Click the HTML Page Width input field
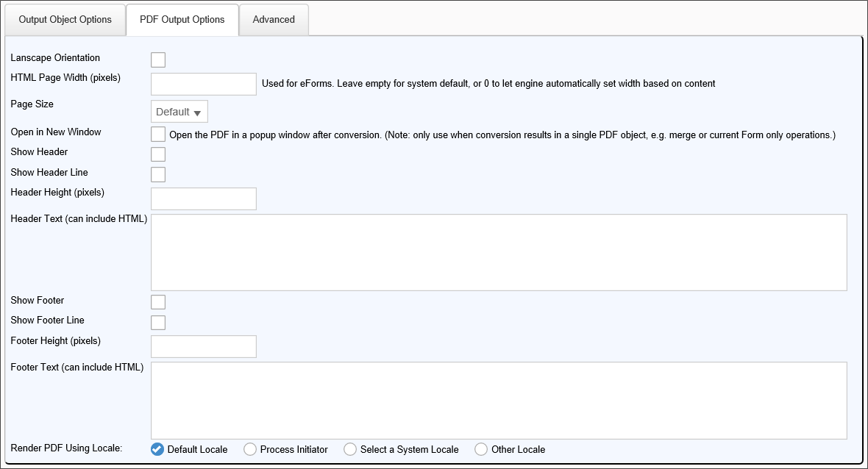The width and height of the screenshot is (868, 469). click(203, 84)
